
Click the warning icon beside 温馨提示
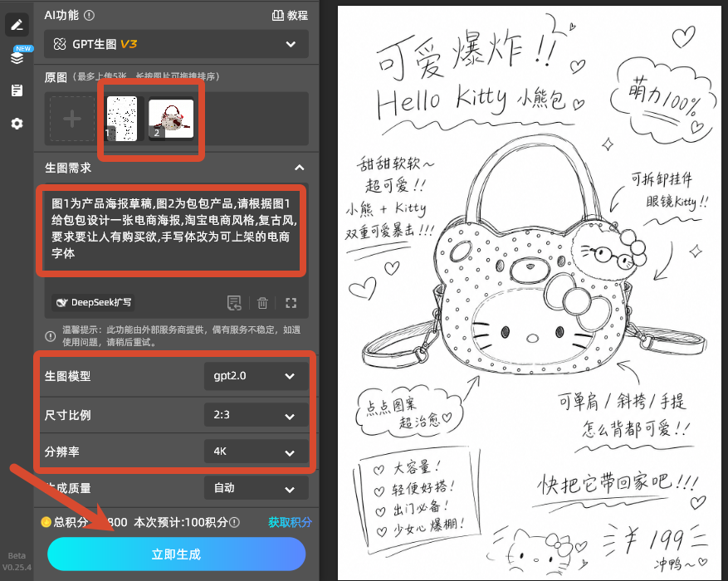tap(51, 336)
